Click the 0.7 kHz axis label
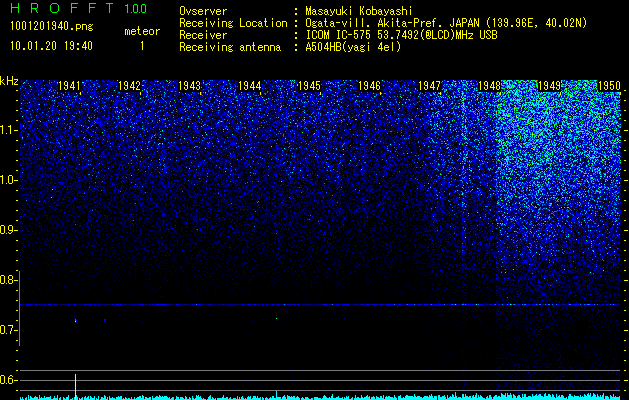The height and width of the screenshot is (400, 629). coord(9,330)
